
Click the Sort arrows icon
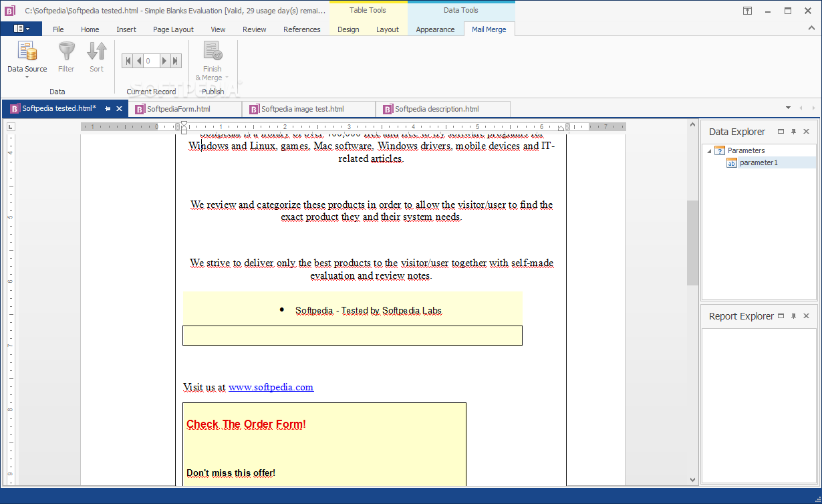[97, 51]
